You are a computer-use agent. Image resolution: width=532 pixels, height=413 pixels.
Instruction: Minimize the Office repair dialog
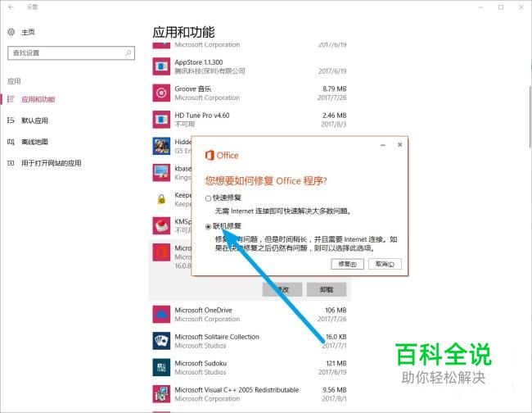pyautogui.click(x=383, y=145)
